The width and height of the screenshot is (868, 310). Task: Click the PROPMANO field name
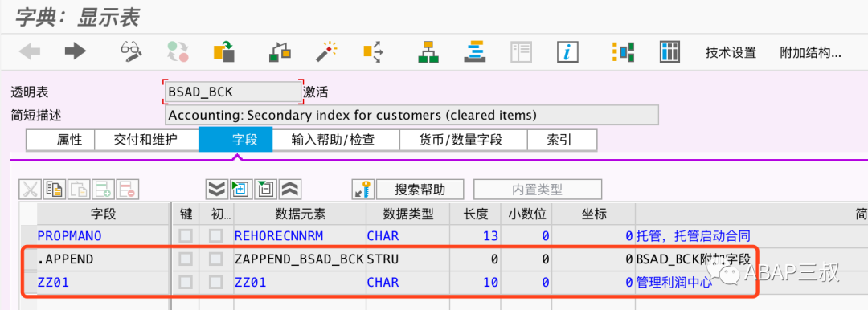(70, 236)
